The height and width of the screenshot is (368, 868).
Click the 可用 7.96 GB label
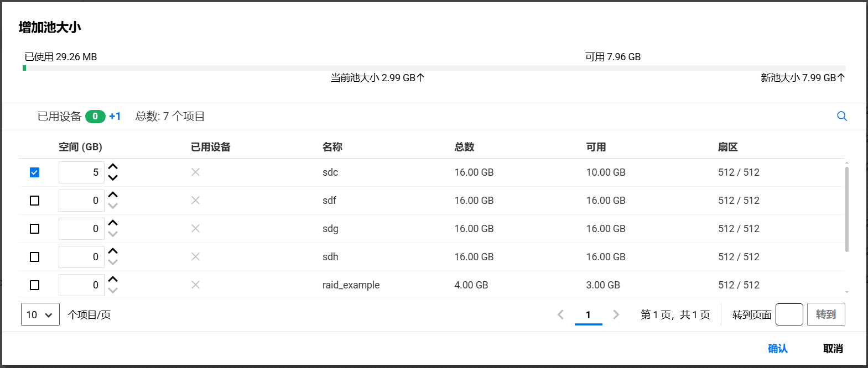(x=613, y=57)
